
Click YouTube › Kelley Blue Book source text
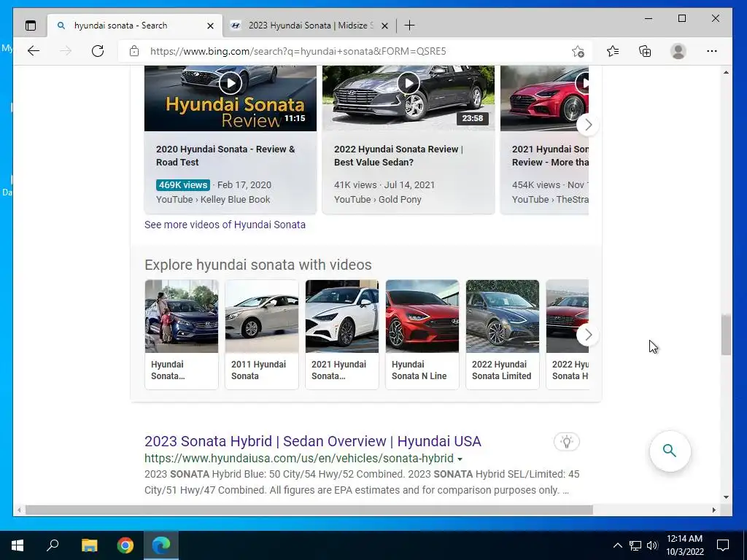click(213, 200)
